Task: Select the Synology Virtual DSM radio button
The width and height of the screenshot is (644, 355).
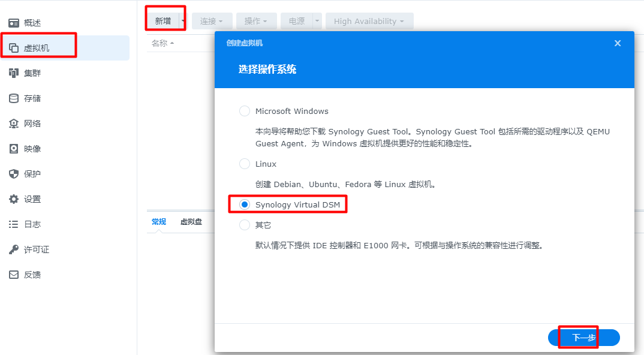Action: tap(245, 204)
